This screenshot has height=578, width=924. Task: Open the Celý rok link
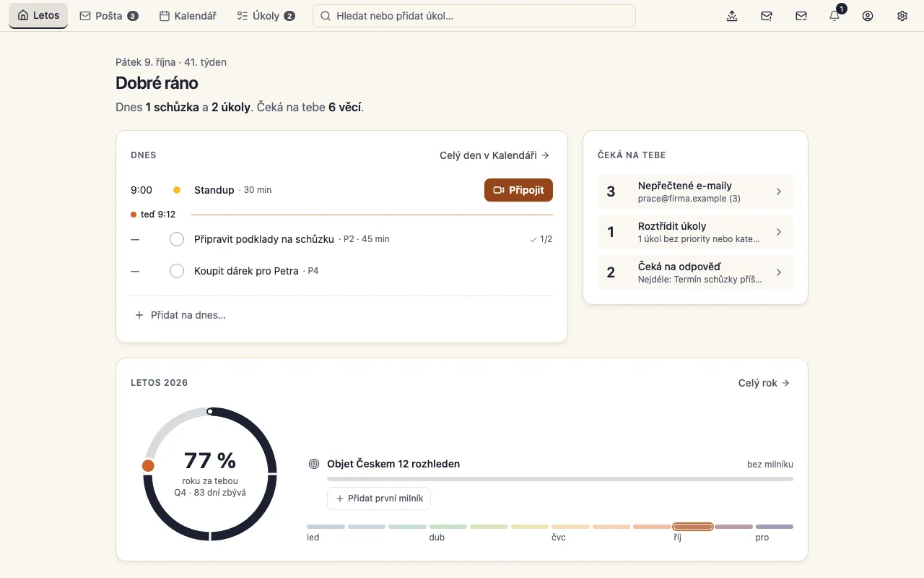tap(764, 383)
